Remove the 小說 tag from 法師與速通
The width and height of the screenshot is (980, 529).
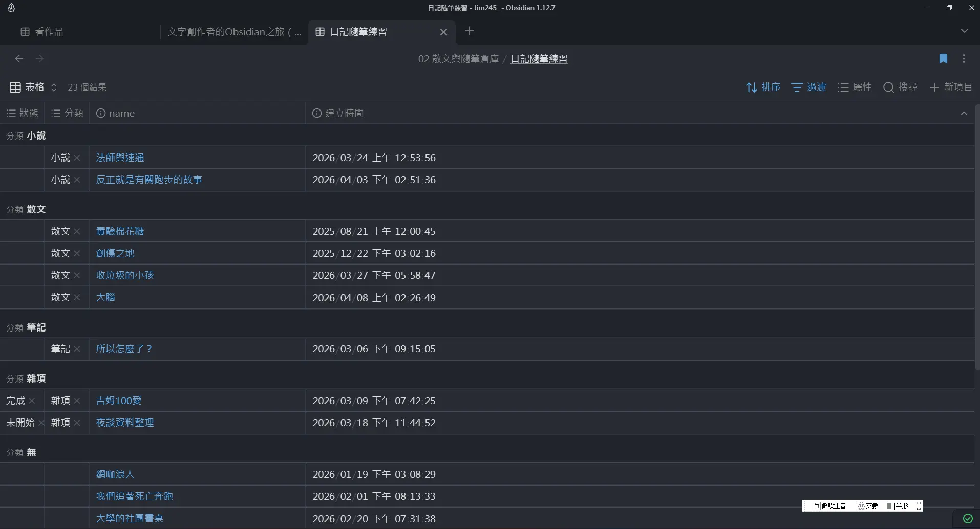(77, 158)
